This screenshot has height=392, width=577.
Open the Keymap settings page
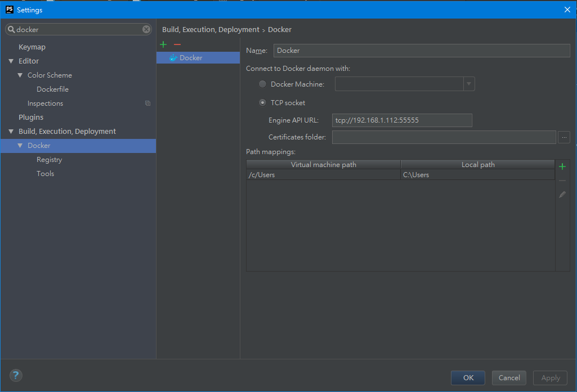tap(32, 47)
